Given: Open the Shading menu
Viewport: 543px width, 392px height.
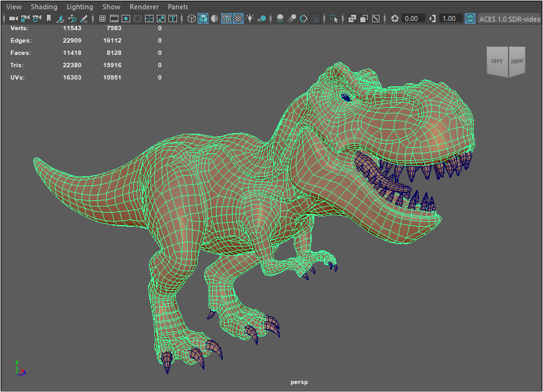Looking at the screenshot, I should tap(44, 7).
